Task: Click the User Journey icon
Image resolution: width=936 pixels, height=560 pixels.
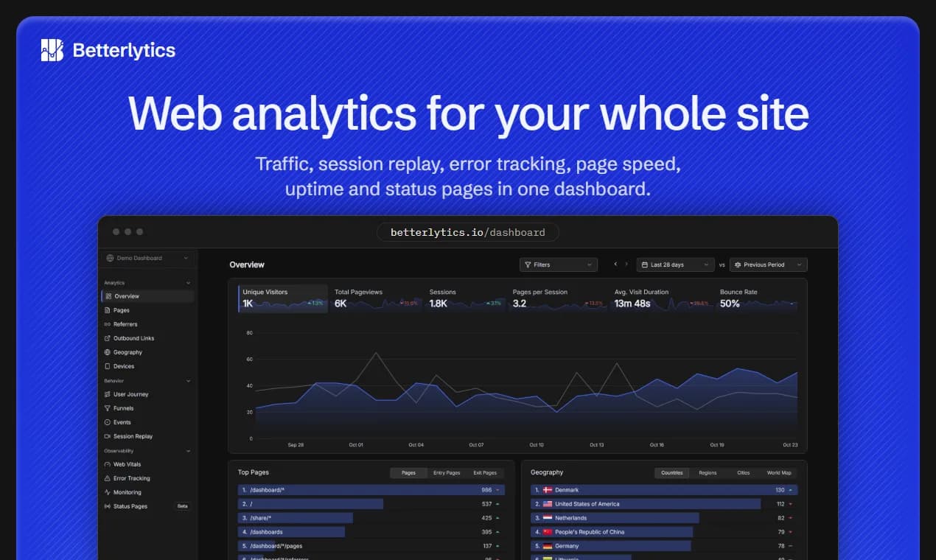Action: point(108,394)
